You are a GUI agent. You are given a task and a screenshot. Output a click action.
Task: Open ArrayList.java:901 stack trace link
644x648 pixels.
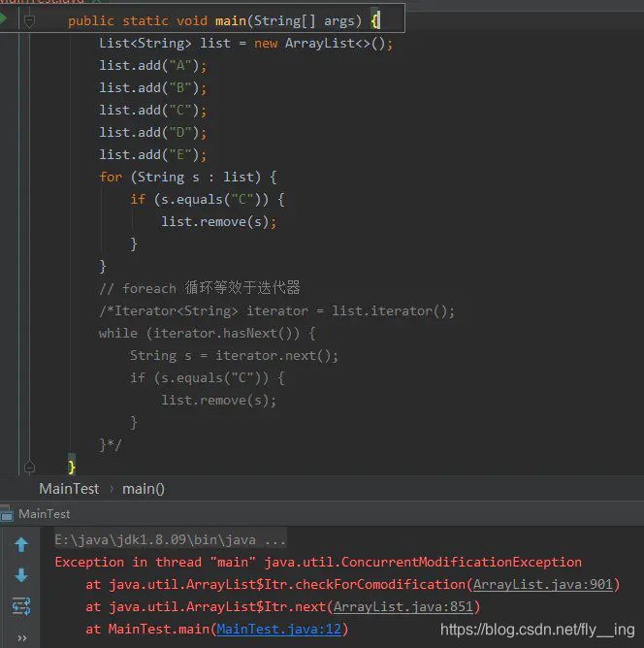(x=543, y=584)
